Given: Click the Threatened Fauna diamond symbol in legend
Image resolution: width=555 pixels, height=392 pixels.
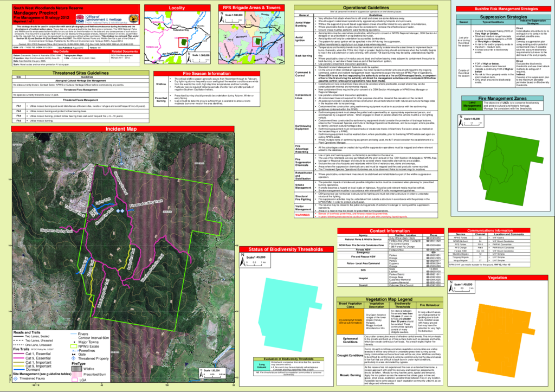Looking at the screenshot, I should pos(16,378).
